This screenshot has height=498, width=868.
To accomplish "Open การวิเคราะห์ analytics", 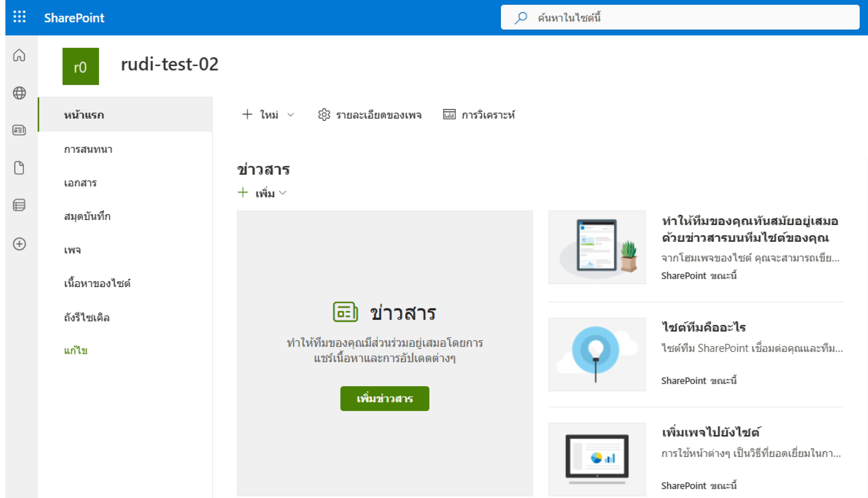I will click(x=488, y=115).
